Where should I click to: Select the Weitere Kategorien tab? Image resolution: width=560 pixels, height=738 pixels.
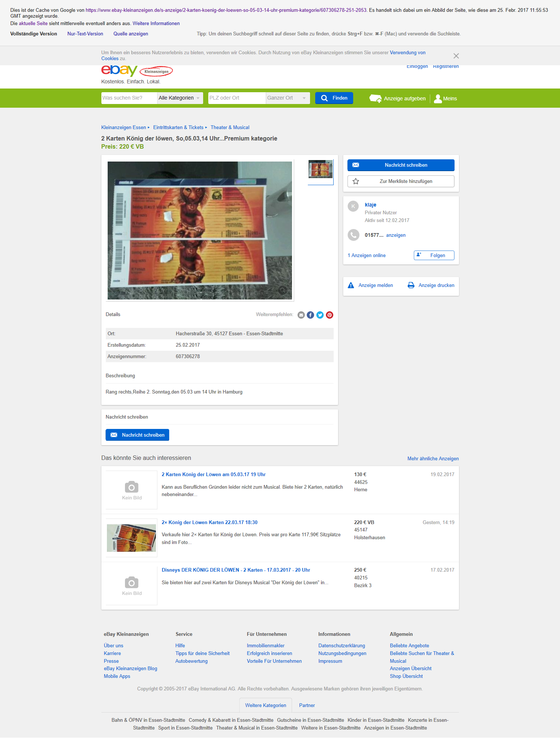tap(266, 706)
